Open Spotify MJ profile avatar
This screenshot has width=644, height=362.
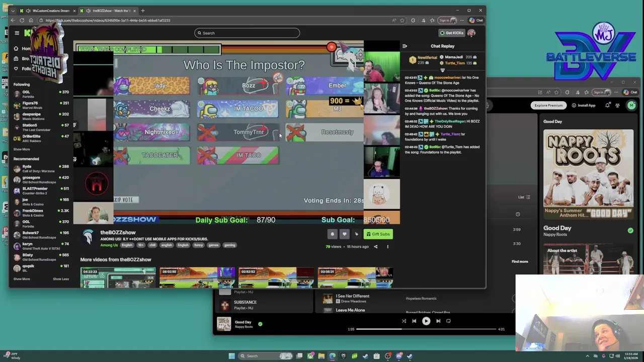point(631,105)
